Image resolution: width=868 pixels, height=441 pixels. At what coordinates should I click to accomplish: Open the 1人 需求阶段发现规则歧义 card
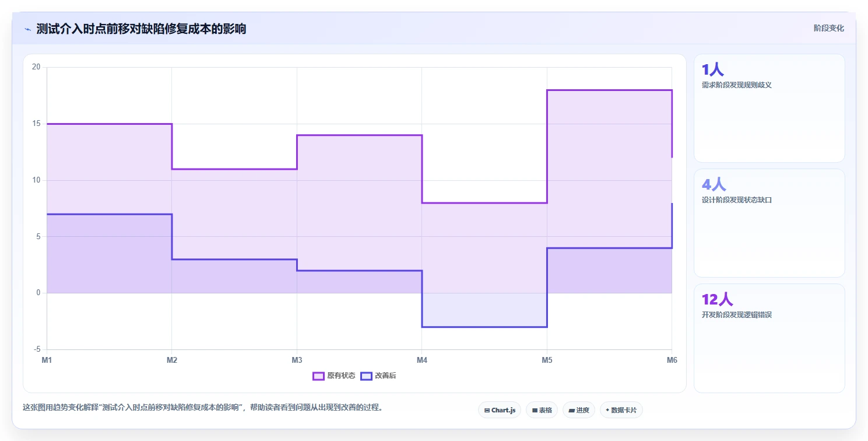(769, 108)
